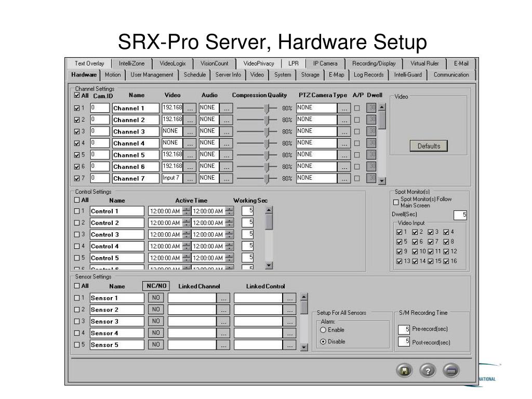Select the Alarm Disable radio button
Viewport: 532px width, 399px height.
pyautogui.click(x=323, y=342)
